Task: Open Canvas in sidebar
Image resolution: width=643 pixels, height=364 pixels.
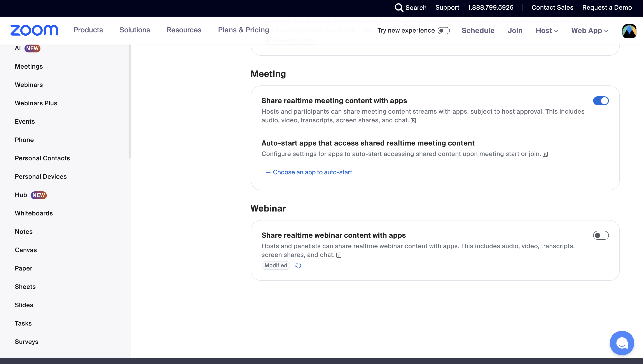Action: pos(26,250)
